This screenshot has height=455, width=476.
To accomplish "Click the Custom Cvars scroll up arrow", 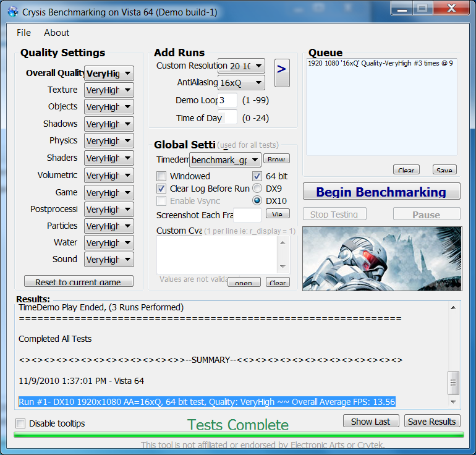I will (x=283, y=242).
